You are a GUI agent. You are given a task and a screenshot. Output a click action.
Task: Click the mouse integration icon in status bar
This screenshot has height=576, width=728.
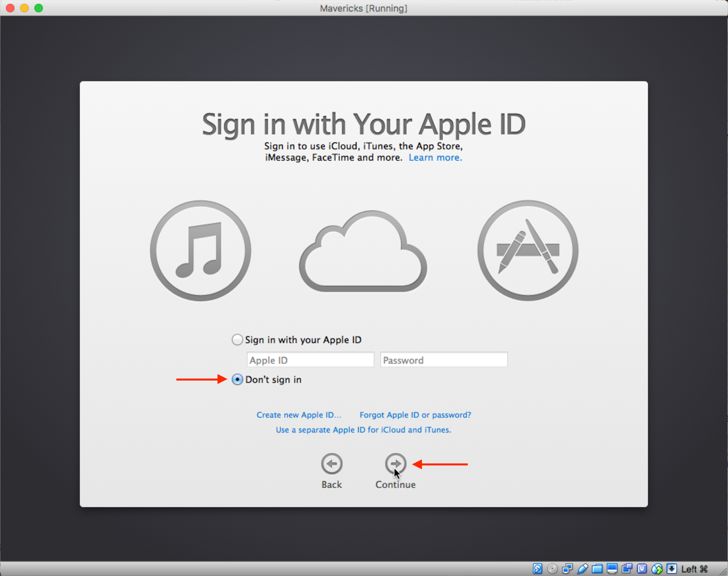[x=657, y=569]
